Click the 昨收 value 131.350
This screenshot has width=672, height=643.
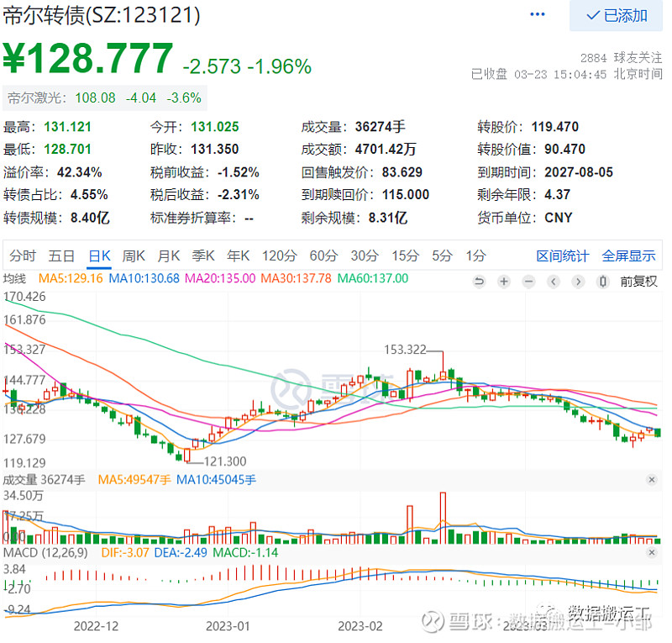pyautogui.click(x=215, y=150)
